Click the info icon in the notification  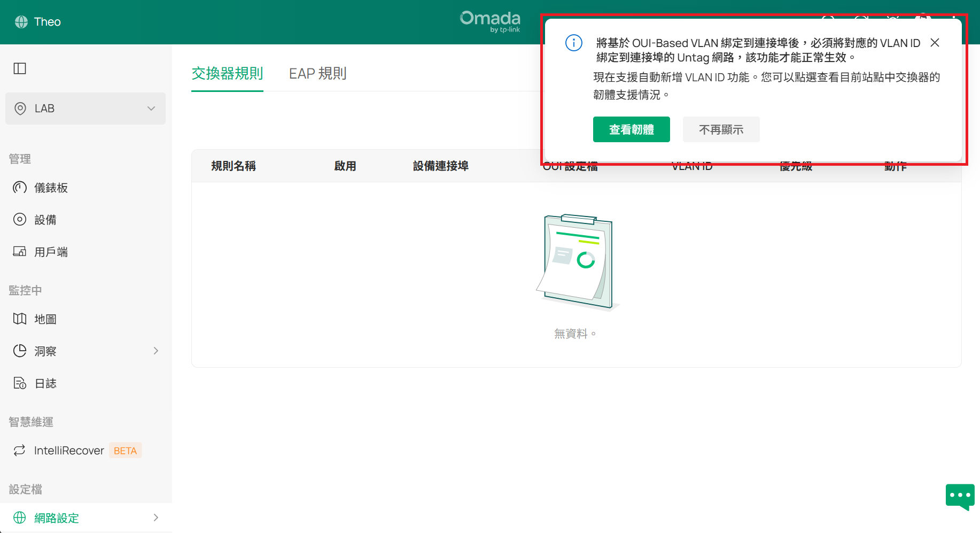click(x=574, y=43)
